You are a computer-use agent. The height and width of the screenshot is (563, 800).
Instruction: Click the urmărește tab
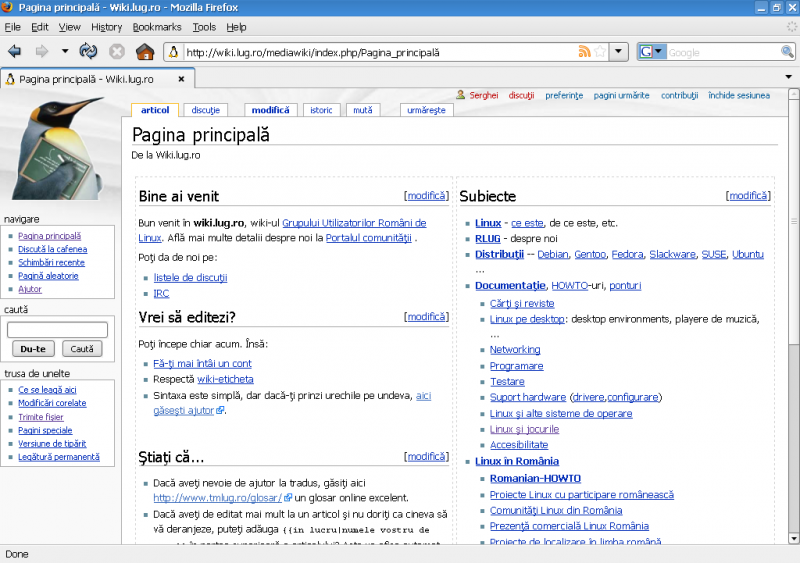coord(427,110)
